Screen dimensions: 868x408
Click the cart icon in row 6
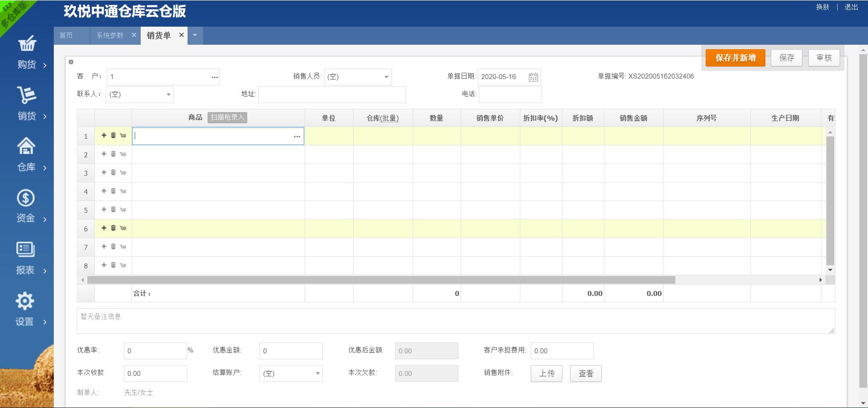[123, 228]
